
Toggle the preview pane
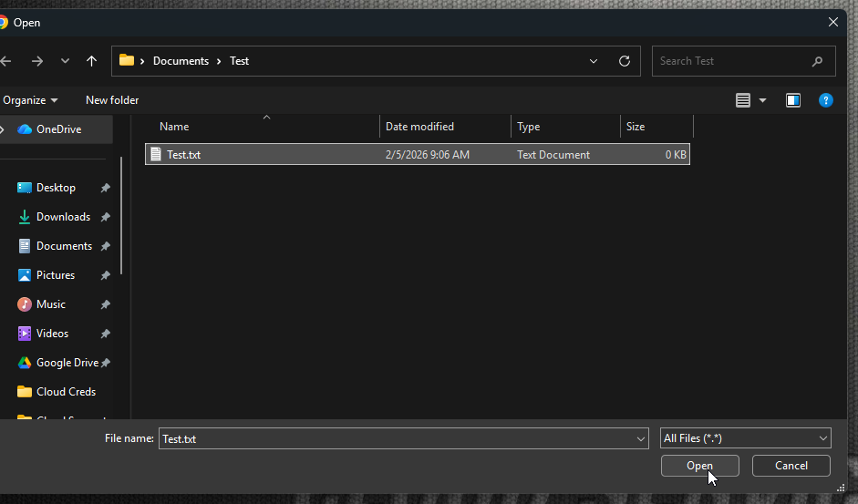pyautogui.click(x=793, y=100)
